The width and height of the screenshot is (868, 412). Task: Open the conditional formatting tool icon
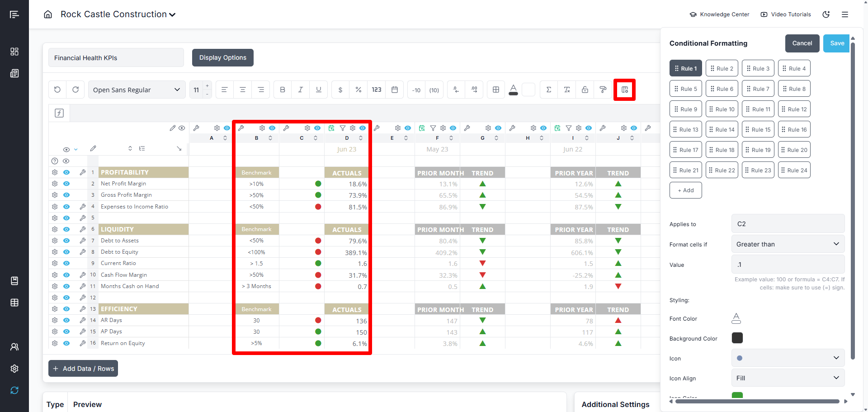pyautogui.click(x=624, y=90)
